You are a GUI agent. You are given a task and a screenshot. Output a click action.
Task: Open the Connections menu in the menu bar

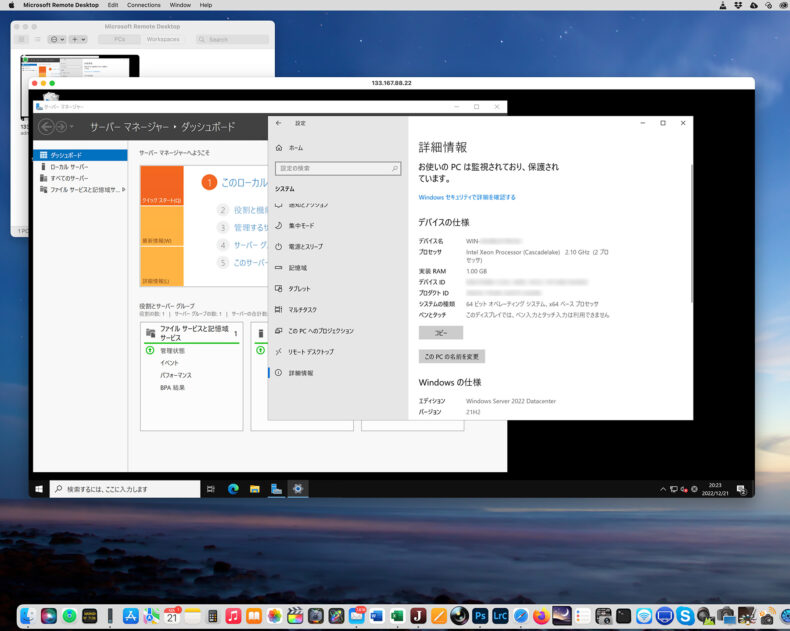click(x=143, y=5)
